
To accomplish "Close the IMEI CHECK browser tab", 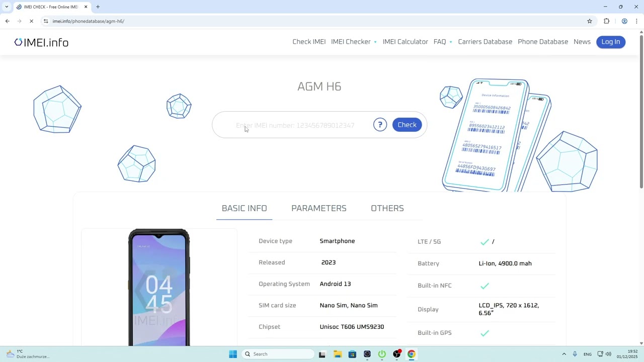I will coord(86,7).
